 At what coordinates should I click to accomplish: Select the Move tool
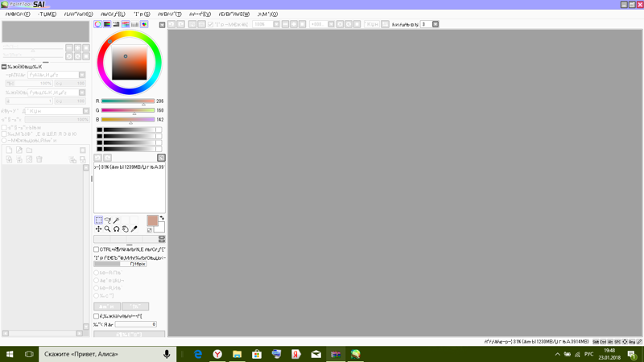click(98, 229)
